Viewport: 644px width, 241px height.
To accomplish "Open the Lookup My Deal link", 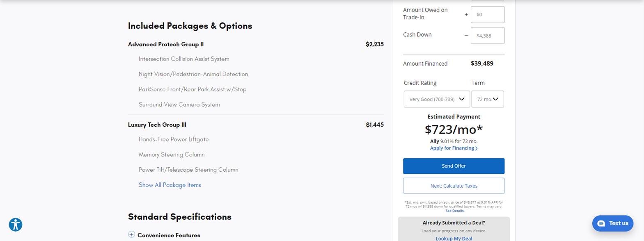I will 454,238.
